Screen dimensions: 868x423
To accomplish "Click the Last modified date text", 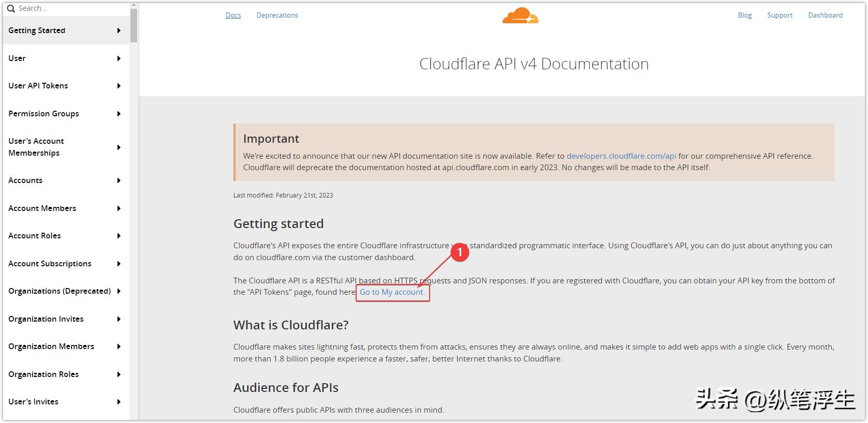I will [x=283, y=195].
